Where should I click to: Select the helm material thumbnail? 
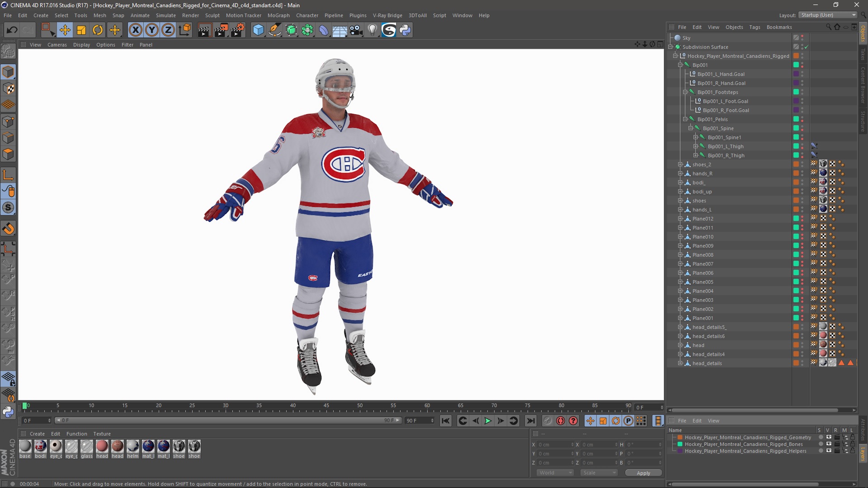pyautogui.click(x=133, y=446)
